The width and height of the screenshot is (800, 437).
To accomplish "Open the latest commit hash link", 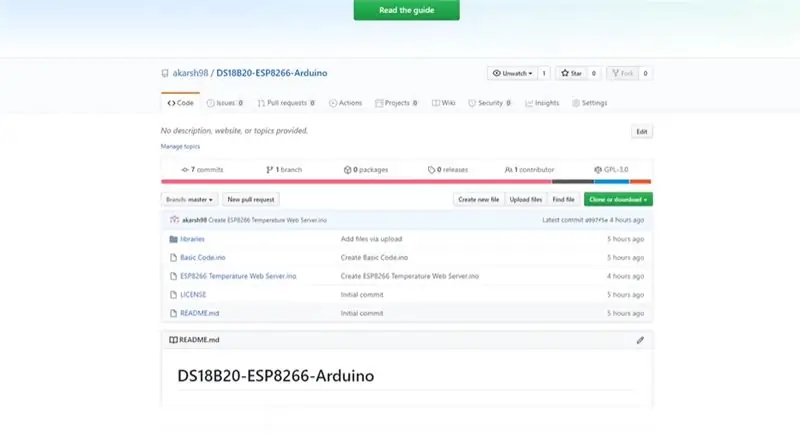I will [596, 220].
